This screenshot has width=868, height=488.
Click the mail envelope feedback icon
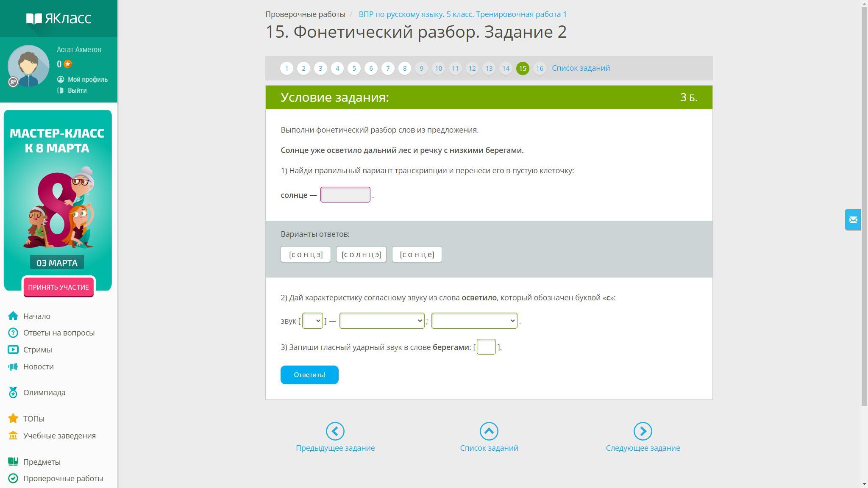tap(853, 220)
